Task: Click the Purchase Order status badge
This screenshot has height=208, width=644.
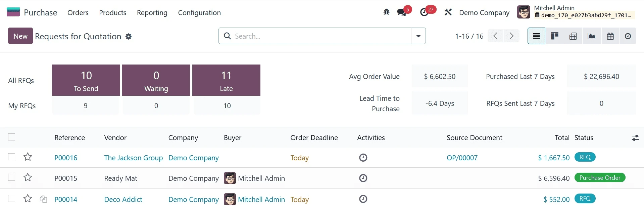Action: pyautogui.click(x=600, y=178)
